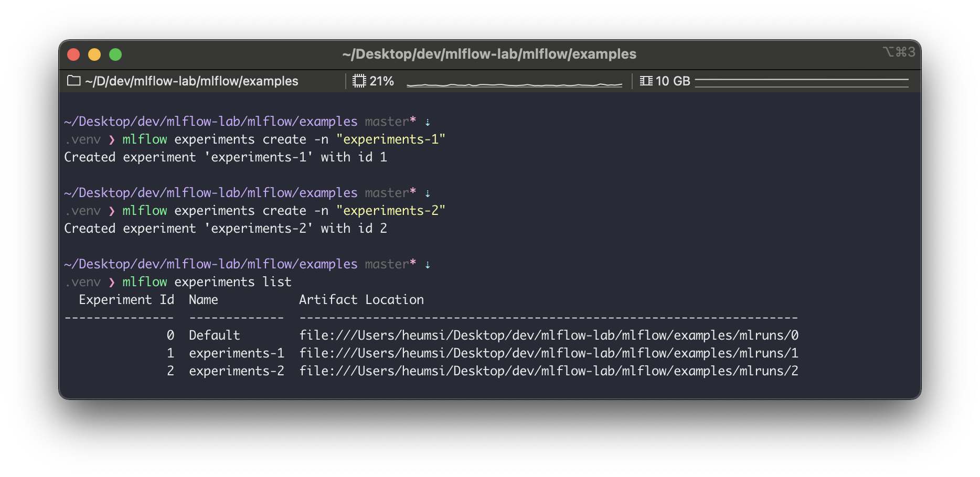The height and width of the screenshot is (477, 980).
Task: Click the green zoom window button
Action: point(115,55)
